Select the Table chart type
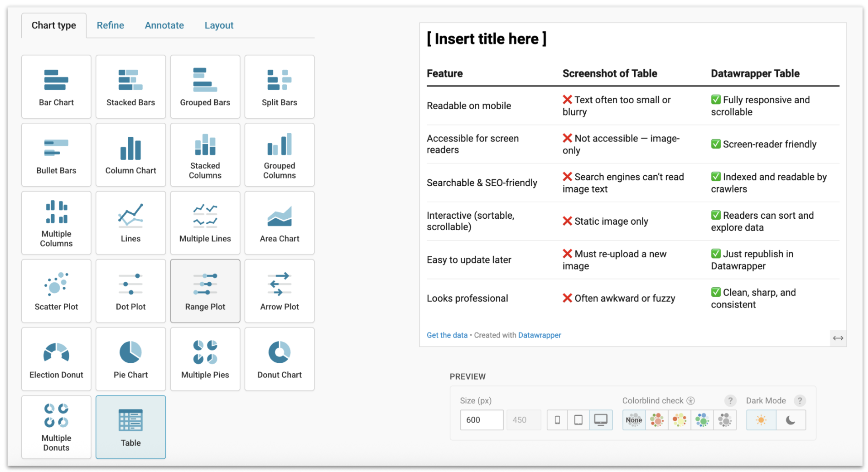 point(130,427)
